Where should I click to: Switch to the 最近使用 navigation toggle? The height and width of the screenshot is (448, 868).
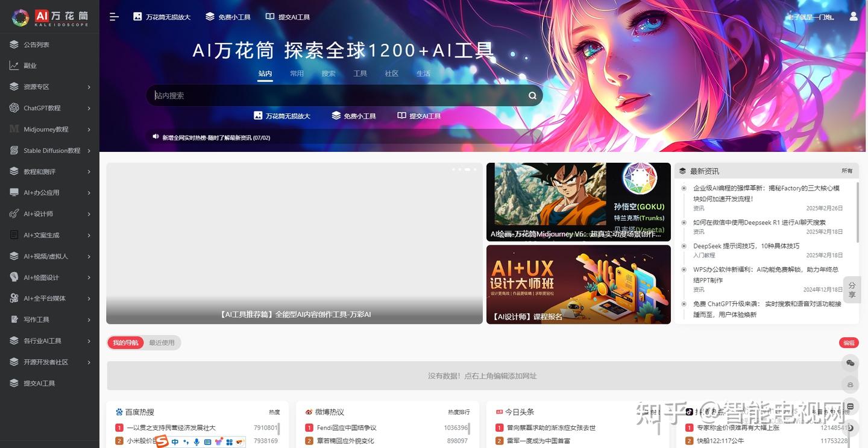coord(163,342)
